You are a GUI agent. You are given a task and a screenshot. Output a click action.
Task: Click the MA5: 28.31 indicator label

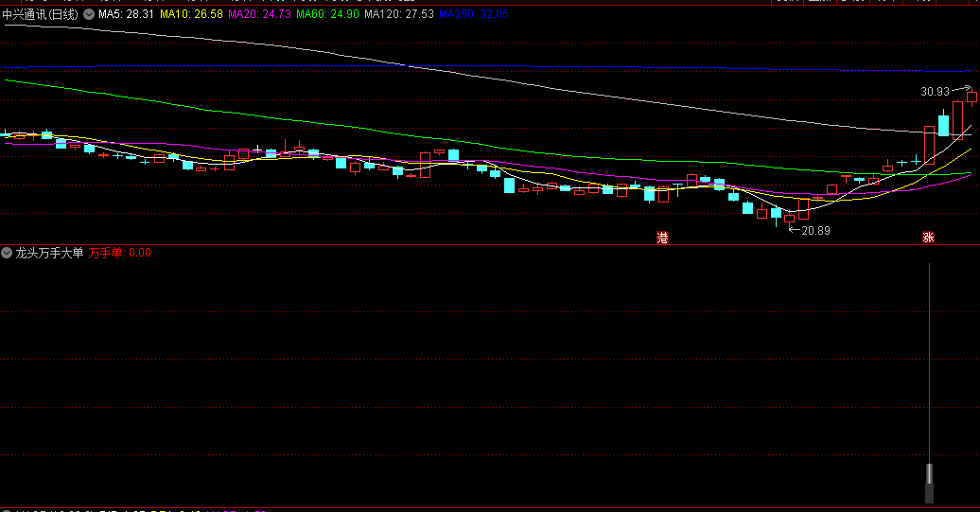coord(126,14)
